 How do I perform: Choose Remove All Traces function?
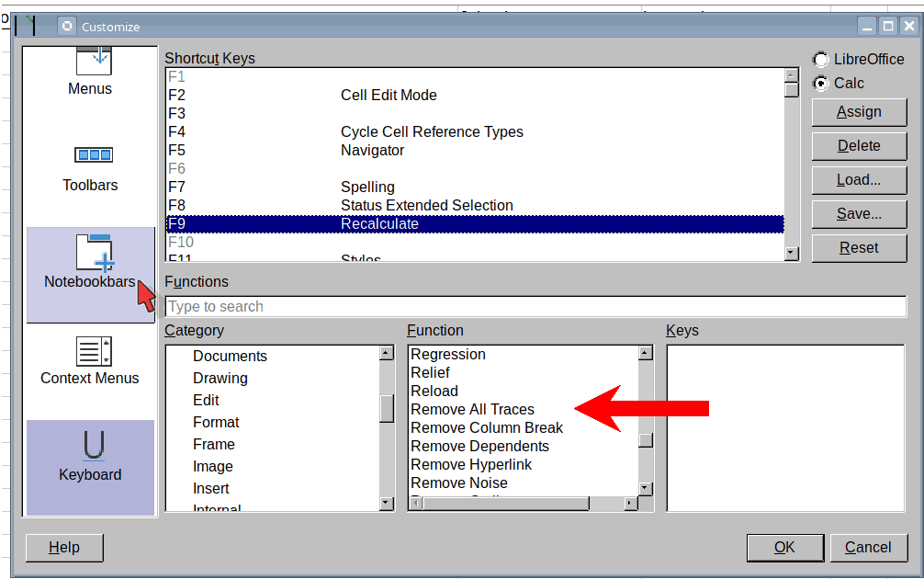(x=472, y=410)
